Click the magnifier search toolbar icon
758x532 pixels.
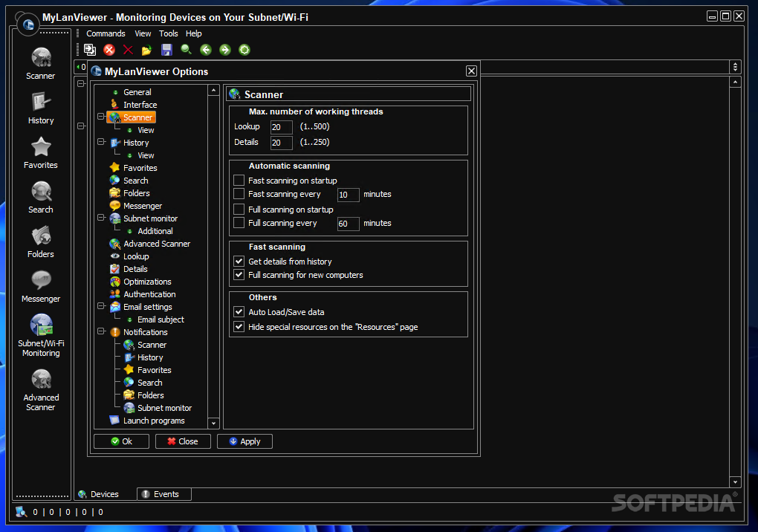pos(186,49)
